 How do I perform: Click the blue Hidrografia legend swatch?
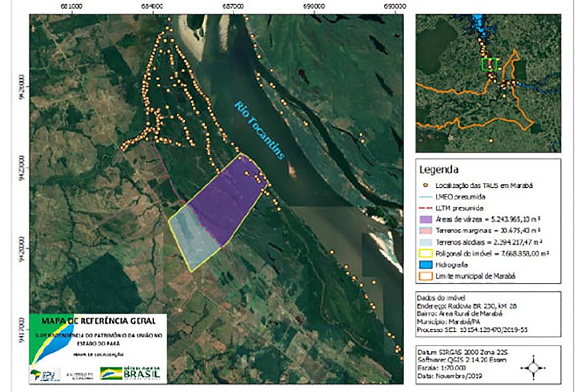426,264
